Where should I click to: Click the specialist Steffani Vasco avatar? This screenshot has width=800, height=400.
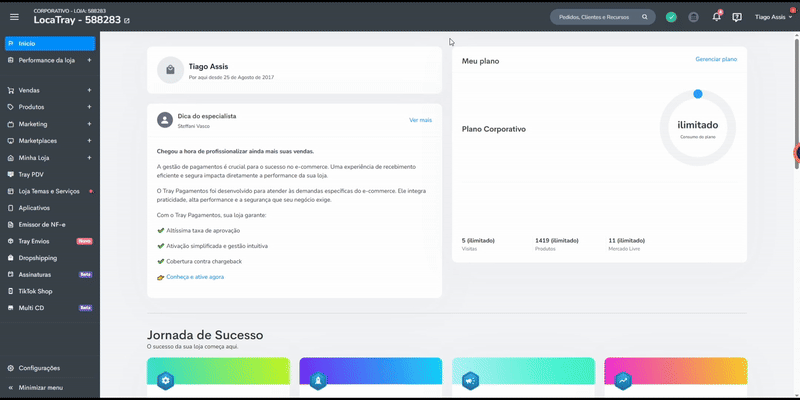pos(165,120)
